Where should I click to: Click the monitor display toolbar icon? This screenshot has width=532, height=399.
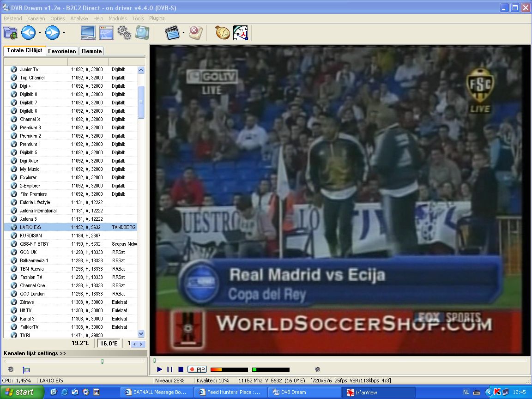(88, 33)
